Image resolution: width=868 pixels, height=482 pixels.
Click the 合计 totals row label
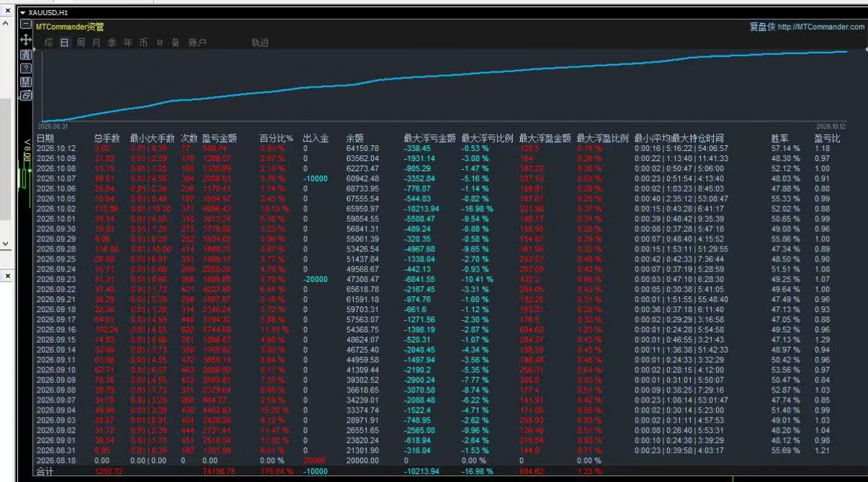45,471
